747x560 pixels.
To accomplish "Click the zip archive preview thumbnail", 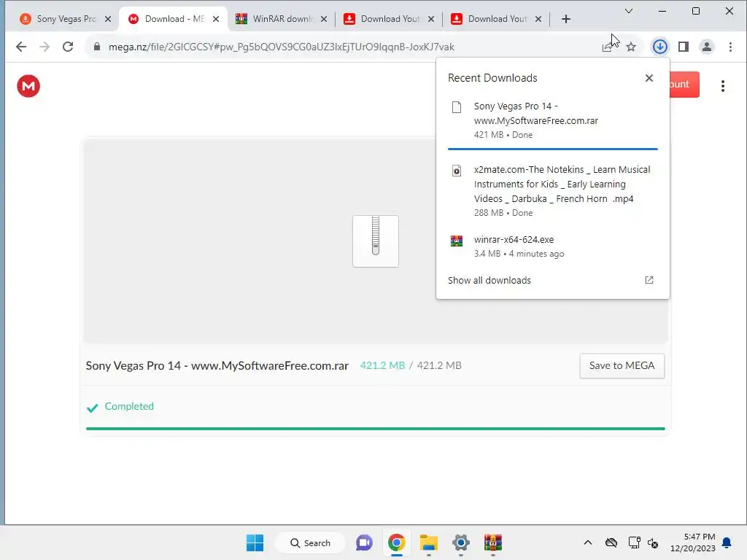I will (376, 241).
